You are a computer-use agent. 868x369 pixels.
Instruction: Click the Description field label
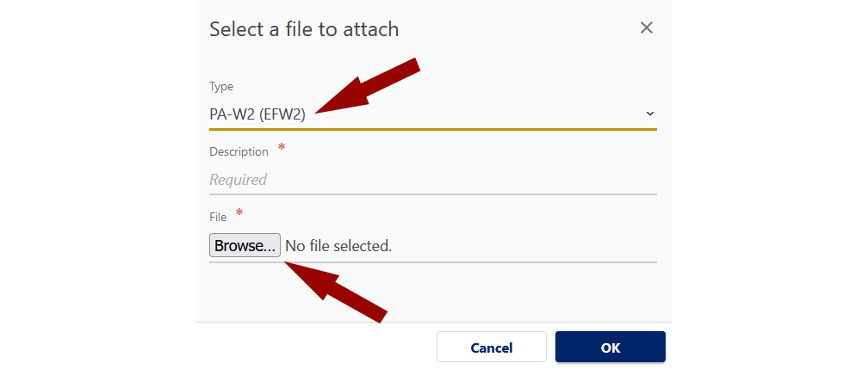[239, 151]
